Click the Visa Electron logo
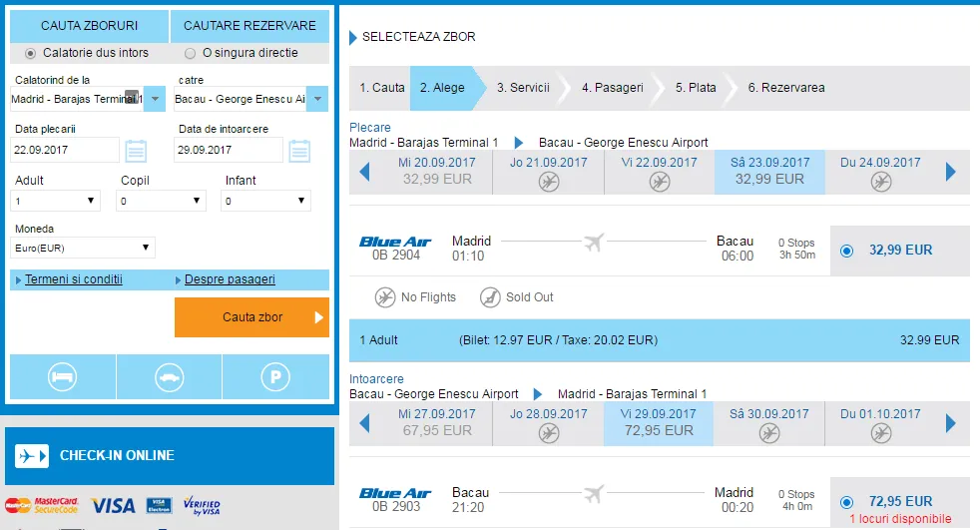 159,506
